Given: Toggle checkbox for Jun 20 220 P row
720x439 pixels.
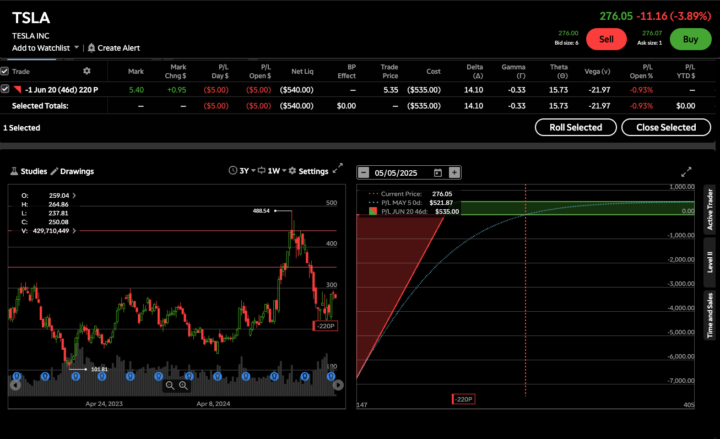Looking at the screenshot, I should (5, 89).
